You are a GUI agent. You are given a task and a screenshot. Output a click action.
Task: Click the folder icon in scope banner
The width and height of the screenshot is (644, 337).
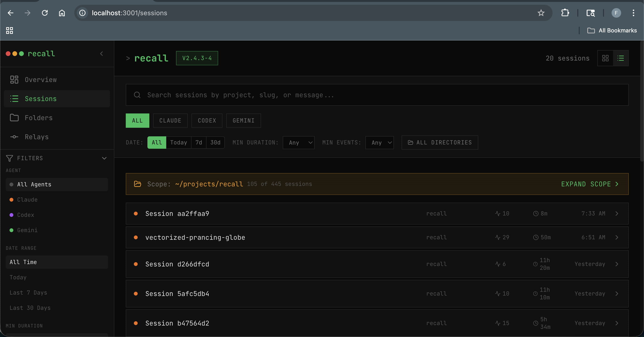[138, 184]
